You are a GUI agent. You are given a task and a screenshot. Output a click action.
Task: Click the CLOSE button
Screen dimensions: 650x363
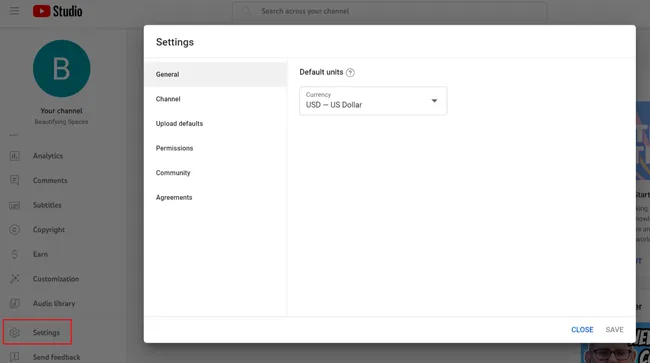click(582, 329)
